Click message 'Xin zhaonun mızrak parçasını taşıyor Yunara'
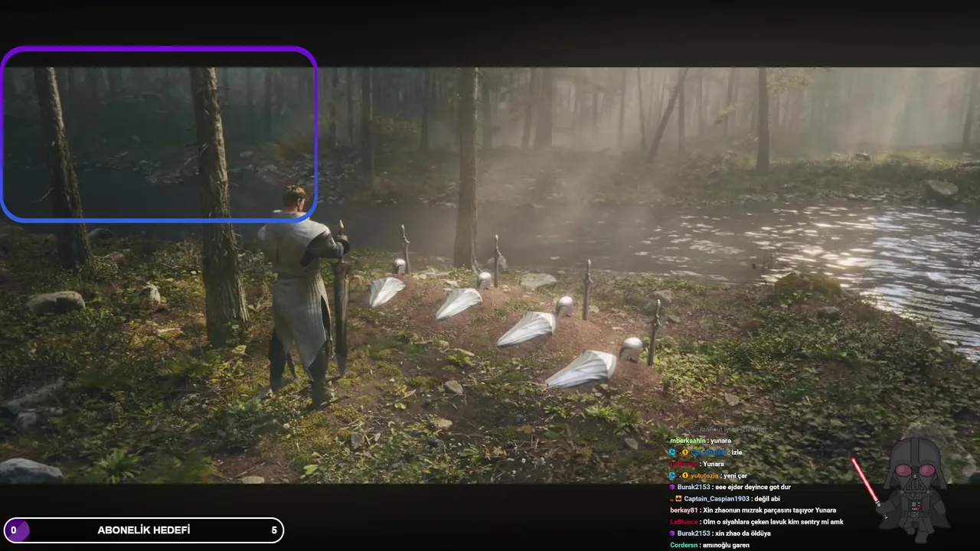 769,510
